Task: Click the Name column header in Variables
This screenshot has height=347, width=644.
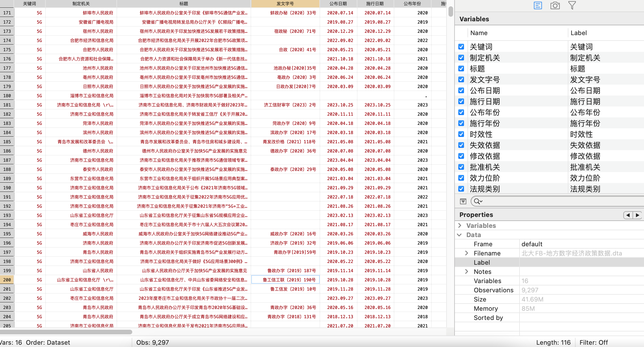Action: pyautogui.click(x=479, y=33)
